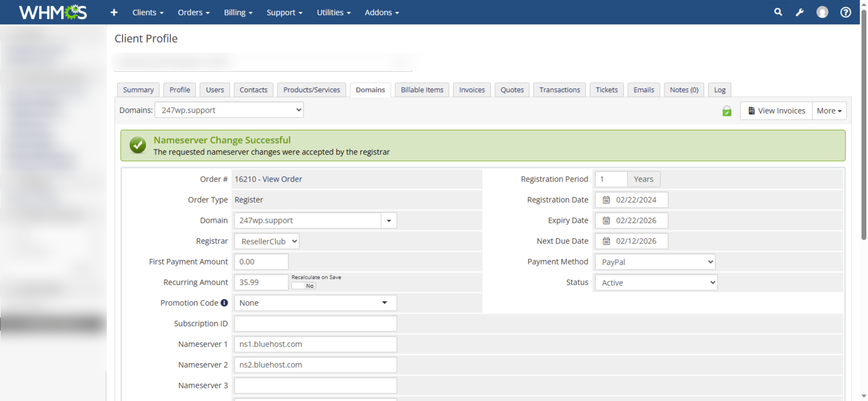
Task: Open the user avatar account icon
Action: coord(822,12)
